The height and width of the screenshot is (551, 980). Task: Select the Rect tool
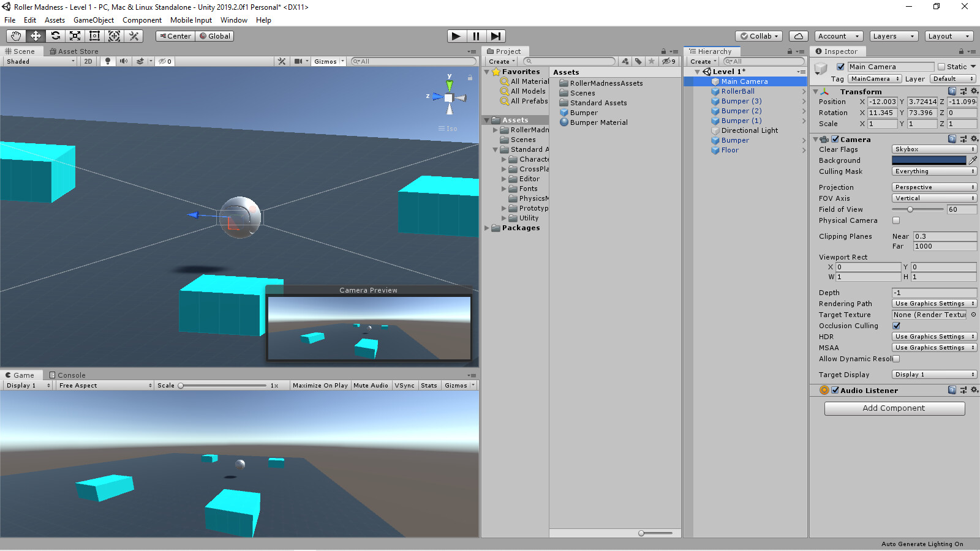pos(94,36)
